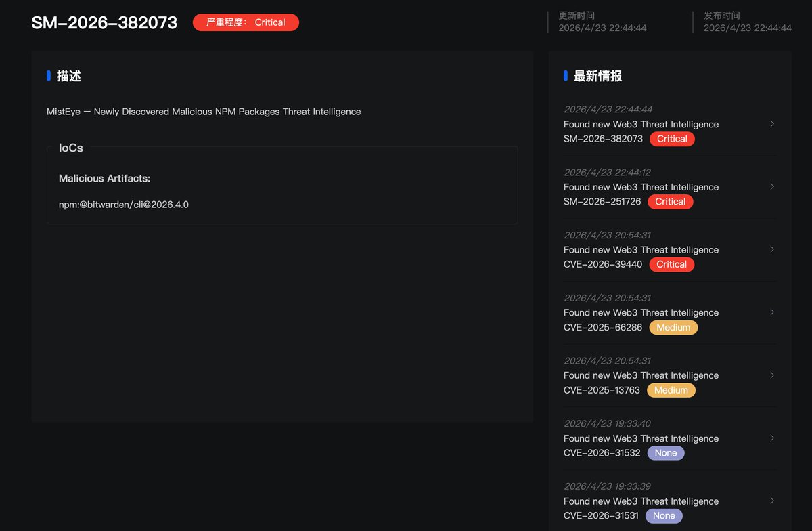This screenshot has height=531, width=812.
Task: Open CVE-2026-31532 identifier in latest intelligence
Action: (x=602, y=453)
